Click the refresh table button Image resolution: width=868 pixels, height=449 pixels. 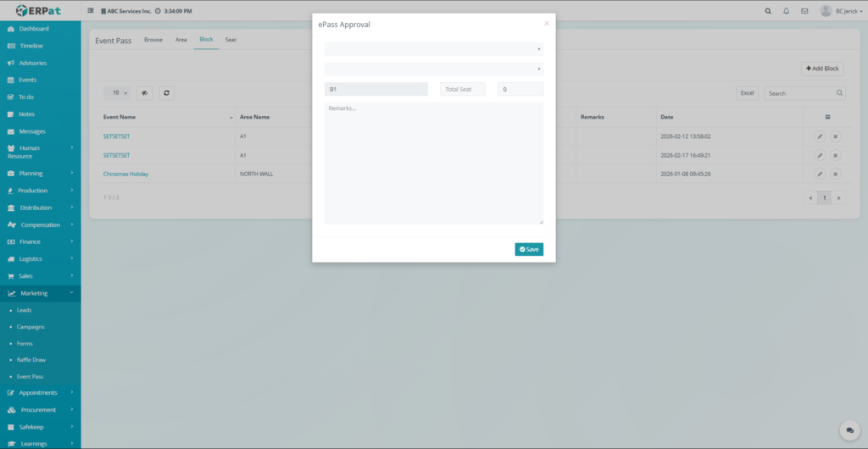pyautogui.click(x=167, y=93)
